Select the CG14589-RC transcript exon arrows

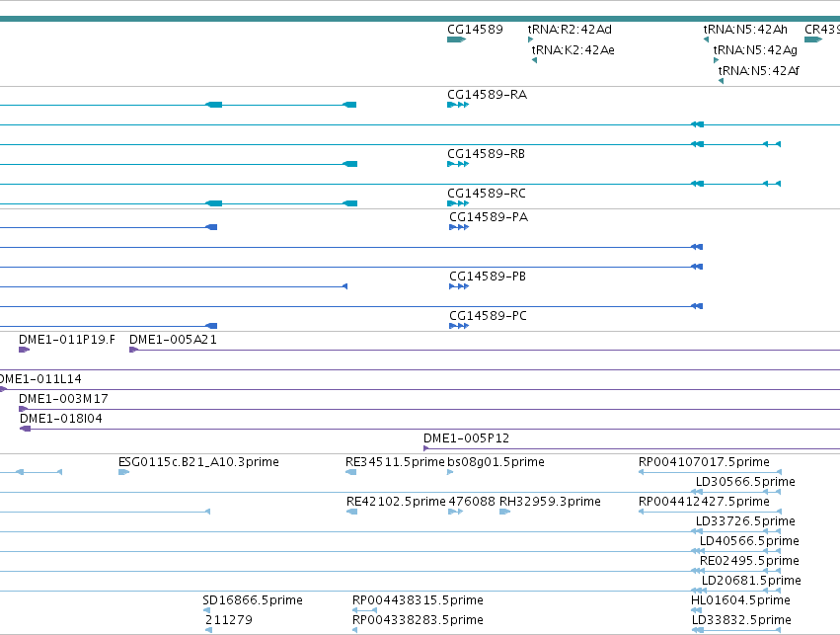(x=458, y=203)
